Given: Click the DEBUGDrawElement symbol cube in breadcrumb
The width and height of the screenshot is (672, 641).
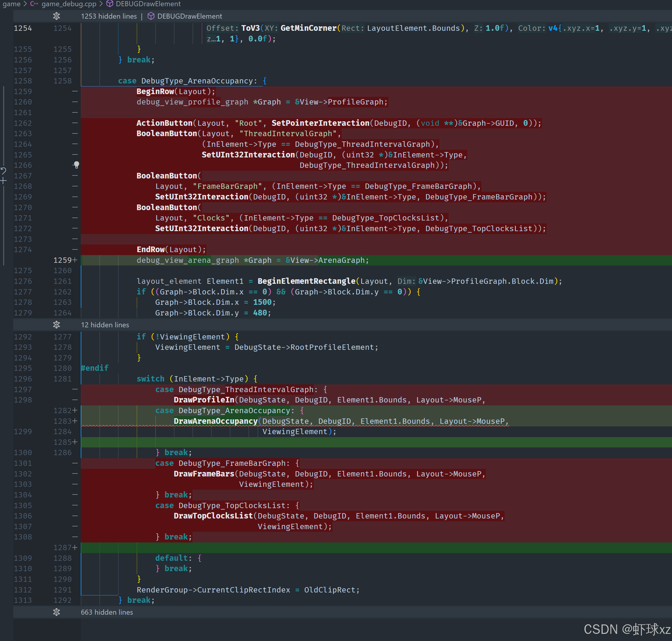Looking at the screenshot, I should click(x=110, y=4).
